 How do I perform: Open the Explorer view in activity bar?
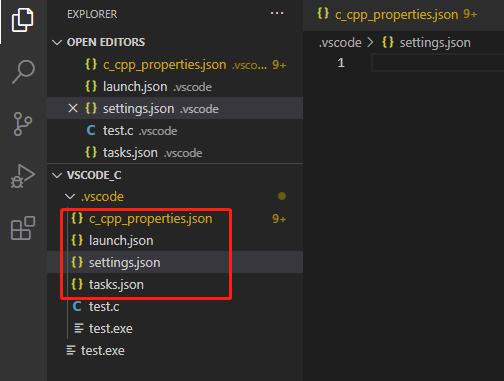[x=23, y=20]
